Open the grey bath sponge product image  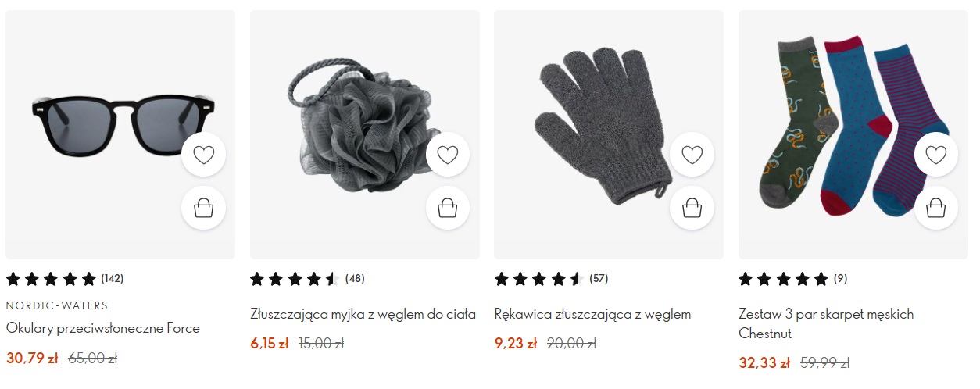[365, 134]
